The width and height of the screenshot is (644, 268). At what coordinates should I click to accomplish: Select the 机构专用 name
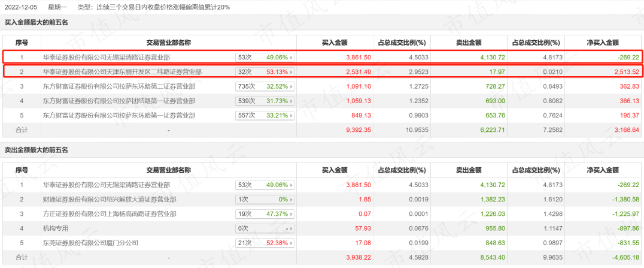tap(56, 228)
